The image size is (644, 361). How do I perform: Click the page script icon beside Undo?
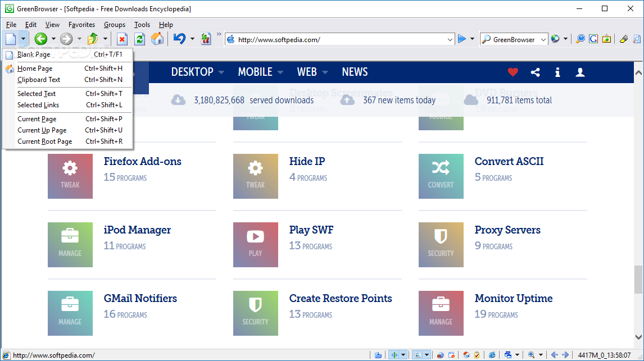pos(206,39)
